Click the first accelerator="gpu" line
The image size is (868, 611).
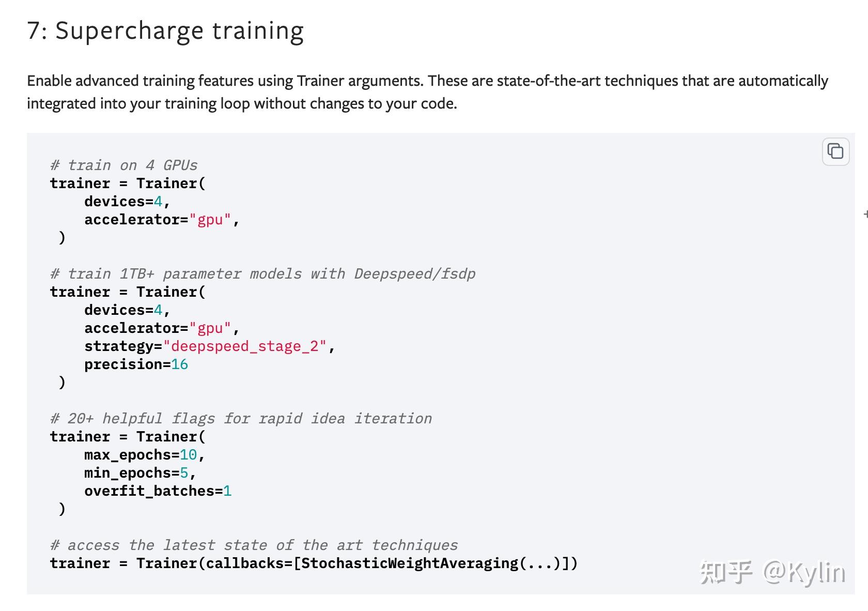pos(162,219)
